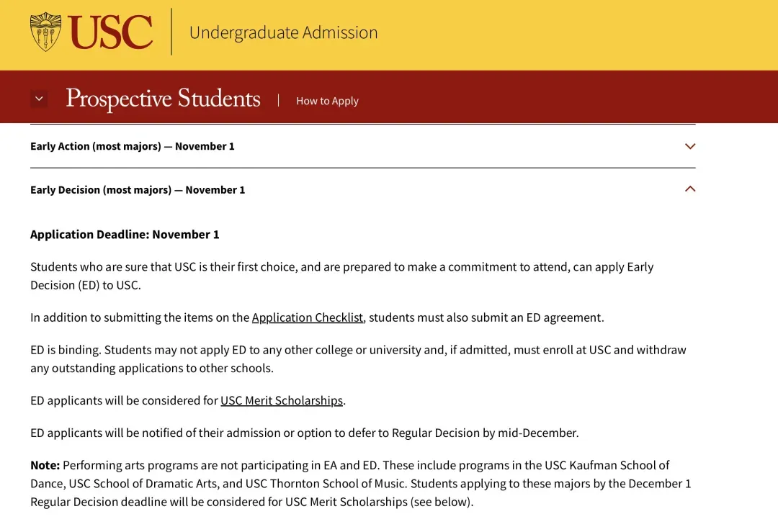Click the Application Deadline: November 1 heading

(125, 235)
